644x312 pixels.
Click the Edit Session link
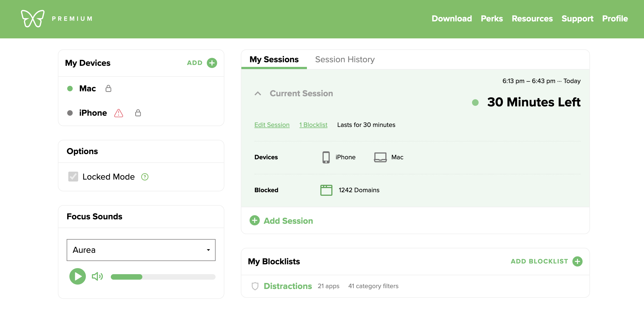[272, 125]
